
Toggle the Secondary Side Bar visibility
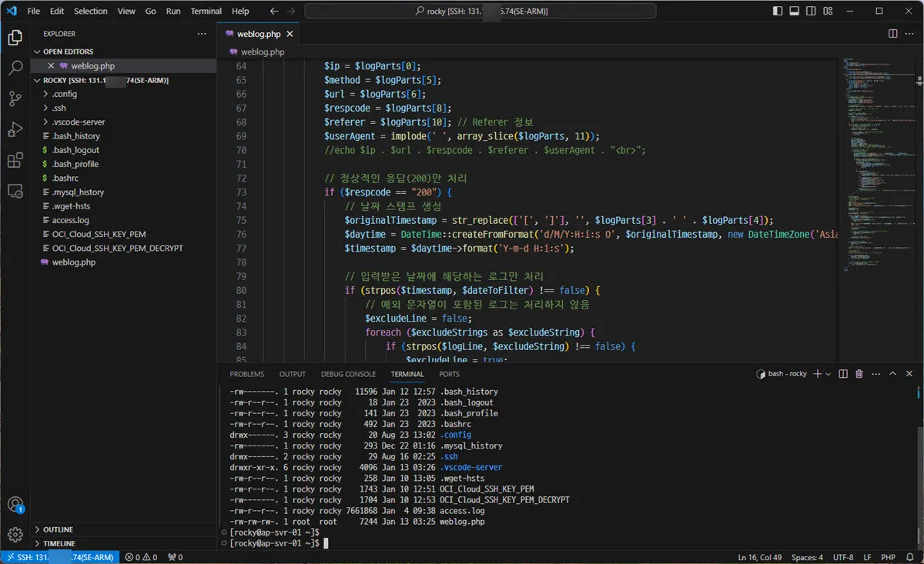point(809,11)
